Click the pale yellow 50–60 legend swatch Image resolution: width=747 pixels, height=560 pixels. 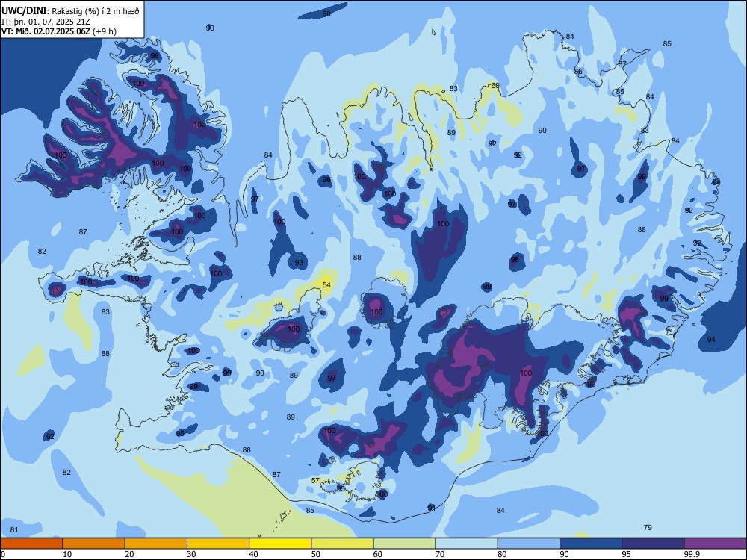(x=342, y=544)
